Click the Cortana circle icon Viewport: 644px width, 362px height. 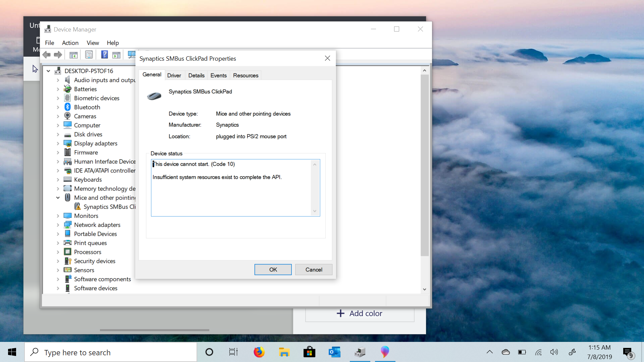209,352
